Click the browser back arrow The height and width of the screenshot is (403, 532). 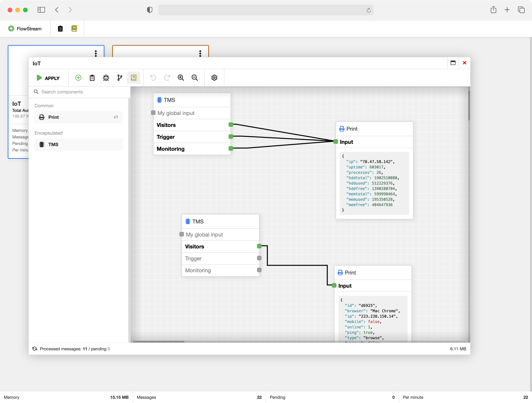(x=57, y=10)
